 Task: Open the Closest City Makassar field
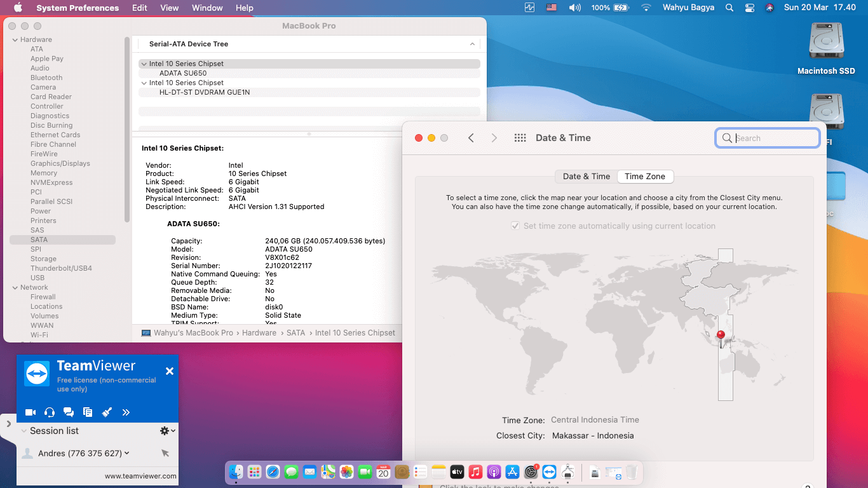coord(593,436)
